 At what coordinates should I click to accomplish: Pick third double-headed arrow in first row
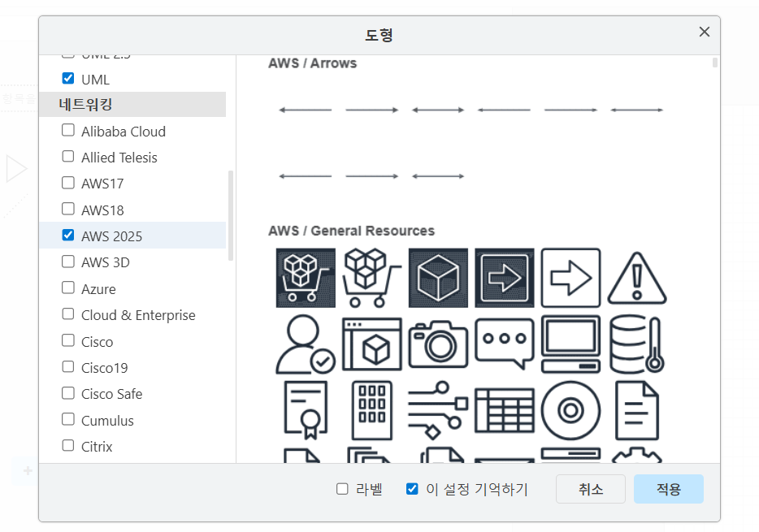coord(438,110)
